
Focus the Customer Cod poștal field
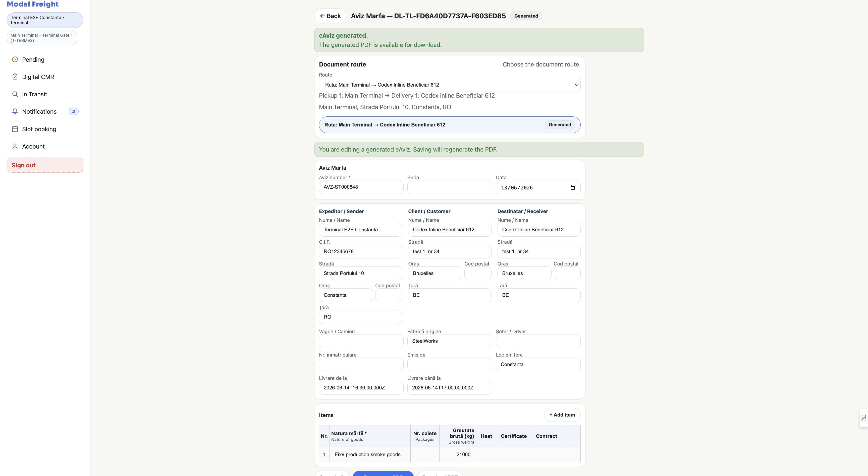point(477,273)
